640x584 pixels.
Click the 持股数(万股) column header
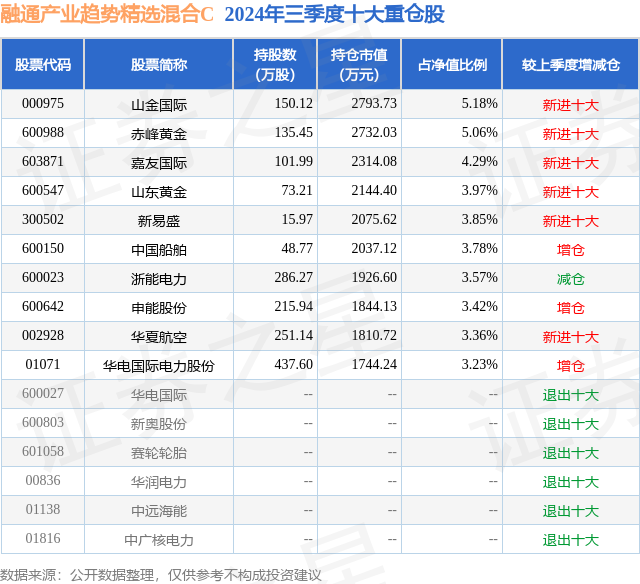point(275,64)
